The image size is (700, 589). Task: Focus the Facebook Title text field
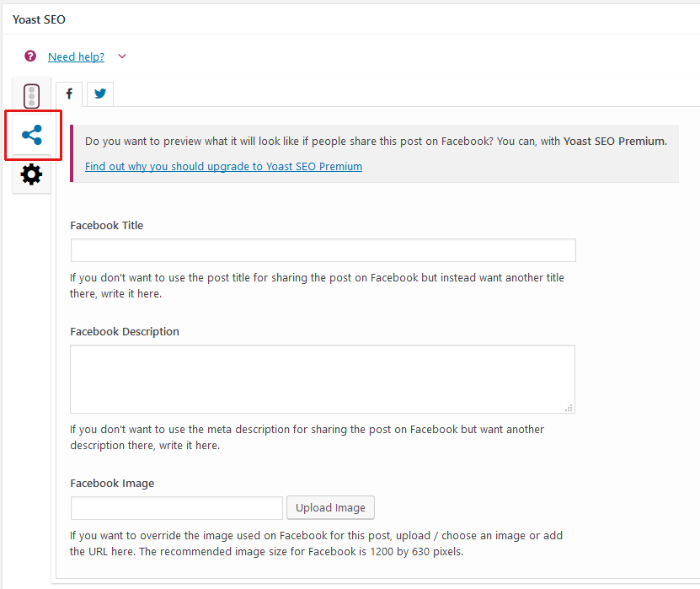[323, 250]
